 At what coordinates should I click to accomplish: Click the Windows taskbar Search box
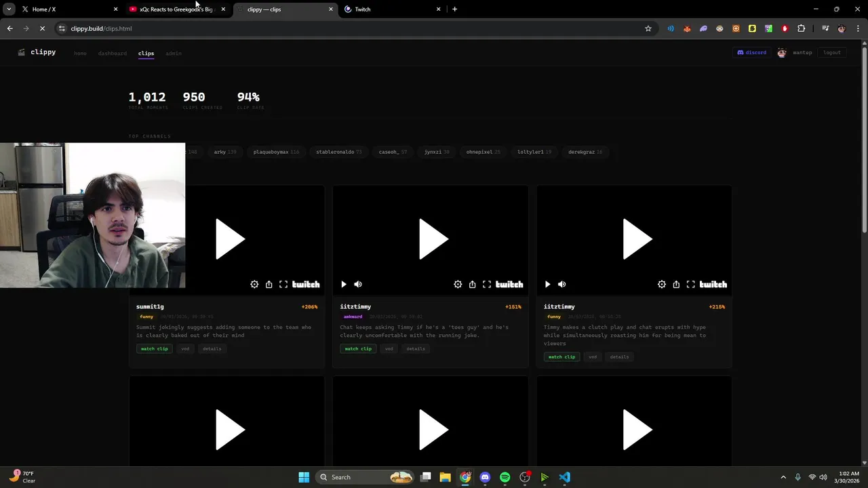pyautogui.click(x=366, y=477)
